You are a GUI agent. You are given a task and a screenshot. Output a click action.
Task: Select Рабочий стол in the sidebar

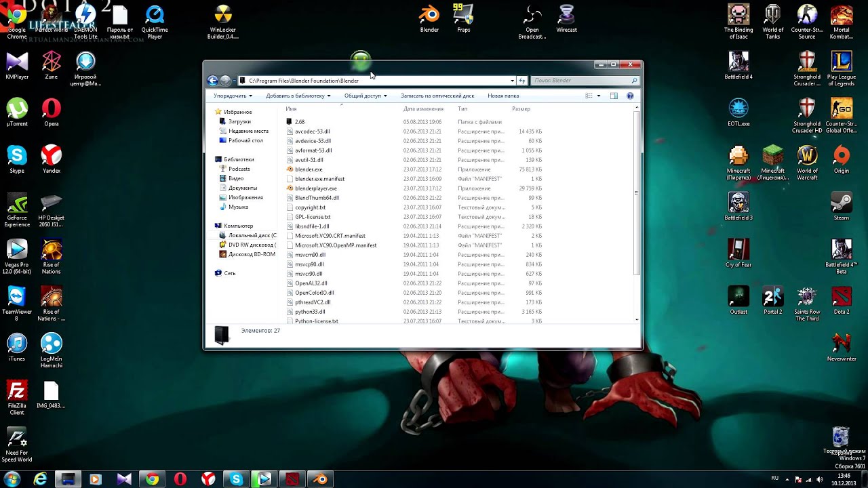(245, 141)
